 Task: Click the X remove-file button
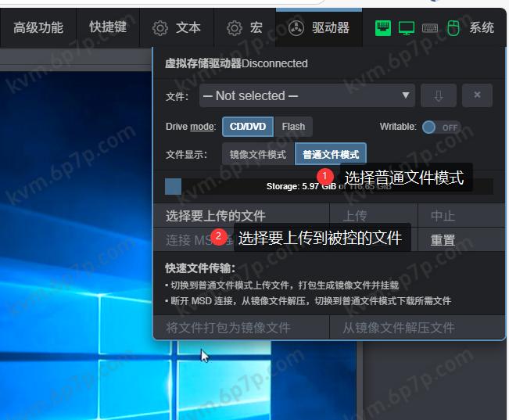pos(477,95)
